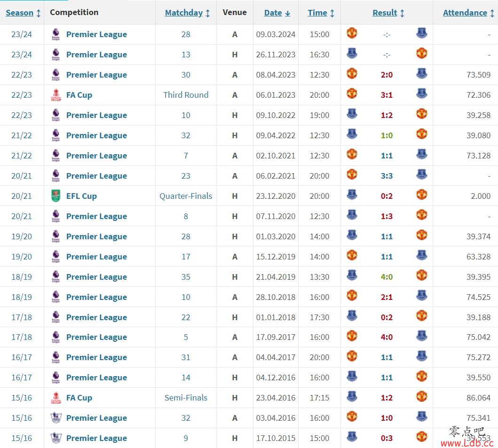498x448 pixels.
Task: Select attendance value 86.064
Action: (x=478, y=398)
